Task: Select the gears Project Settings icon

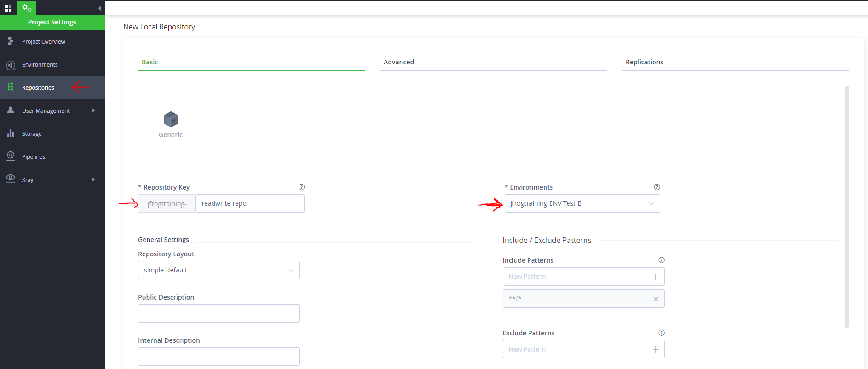Action: 27,8
